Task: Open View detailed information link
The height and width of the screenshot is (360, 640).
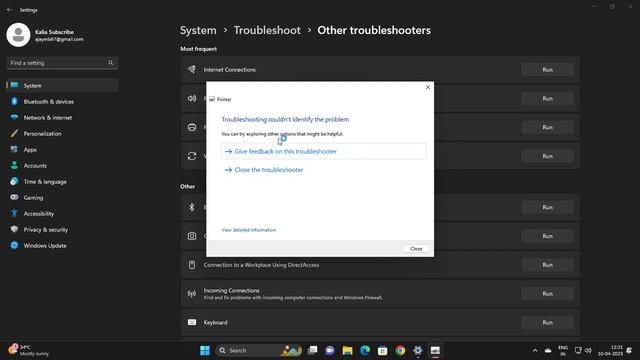Action: [x=249, y=230]
